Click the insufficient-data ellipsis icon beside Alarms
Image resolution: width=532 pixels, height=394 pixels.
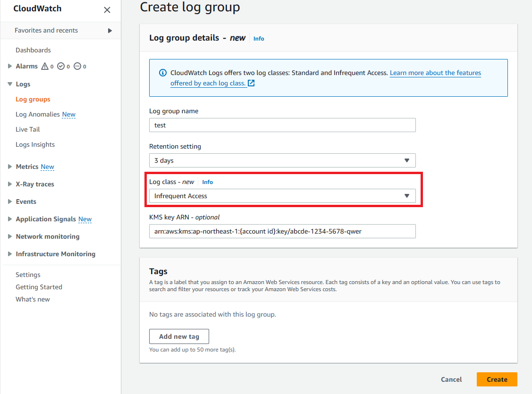click(78, 66)
